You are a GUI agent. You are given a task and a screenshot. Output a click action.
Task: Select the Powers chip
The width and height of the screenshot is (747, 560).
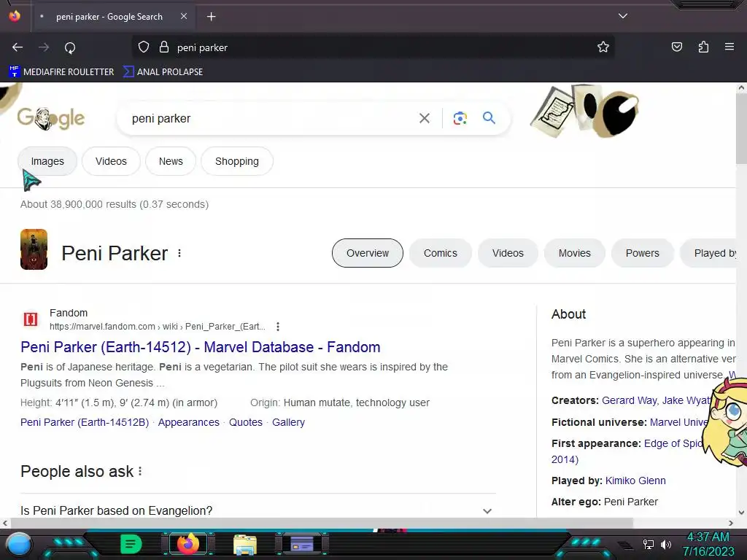(x=642, y=253)
